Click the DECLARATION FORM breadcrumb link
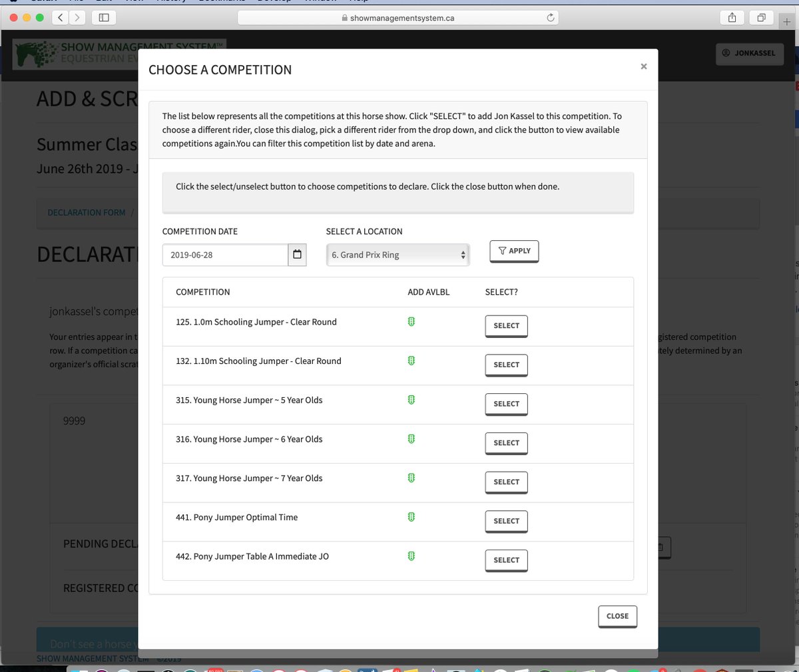 click(87, 213)
